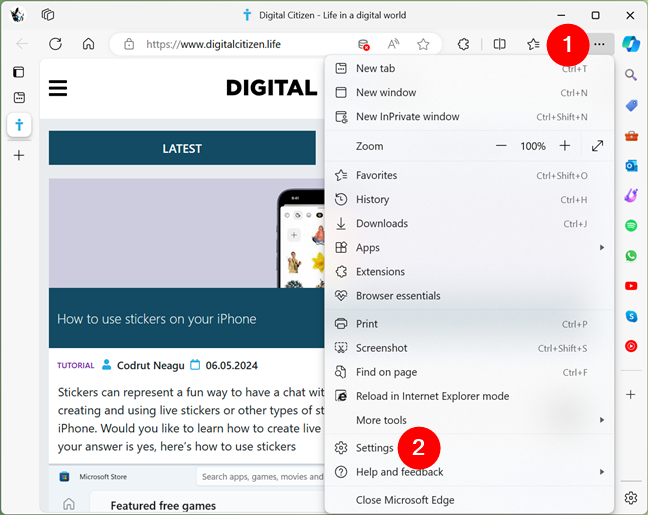Select the Digital Citizen vertical tab
Image resolution: width=648 pixels, height=515 pixels.
pyautogui.click(x=19, y=125)
